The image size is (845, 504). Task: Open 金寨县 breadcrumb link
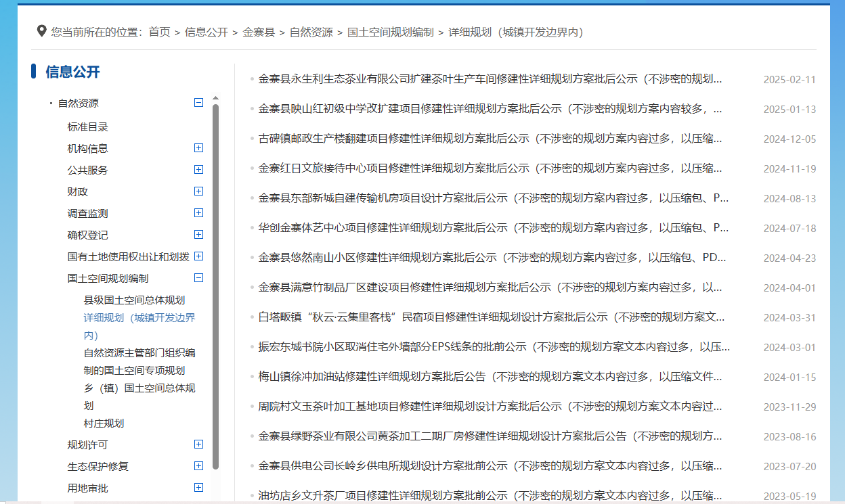click(259, 32)
